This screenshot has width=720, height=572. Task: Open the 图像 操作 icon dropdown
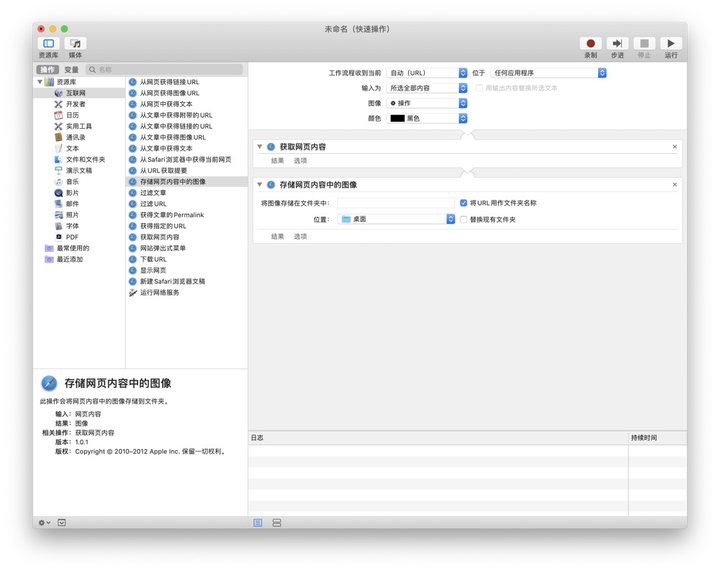(427, 103)
